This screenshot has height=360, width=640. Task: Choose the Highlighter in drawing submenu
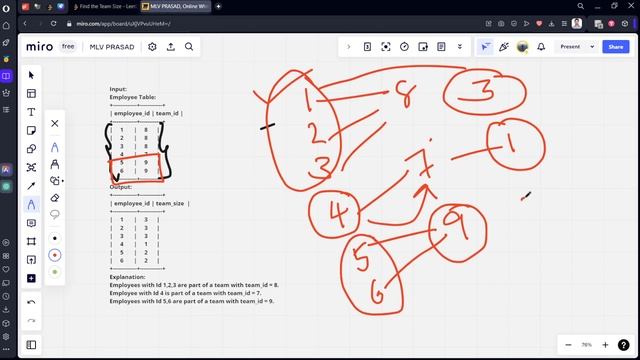pyautogui.click(x=55, y=164)
